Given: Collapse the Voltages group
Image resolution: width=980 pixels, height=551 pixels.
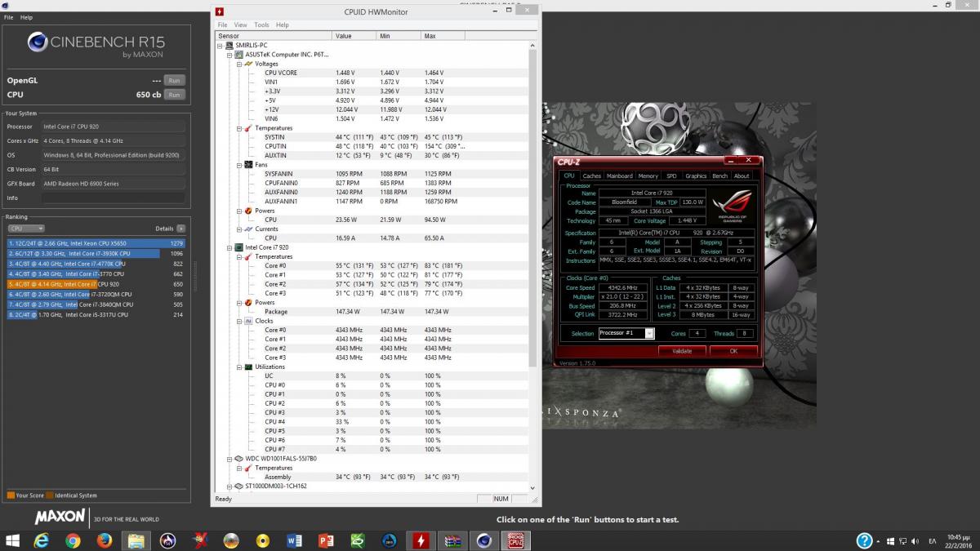Looking at the screenshot, I should pos(238,64).
